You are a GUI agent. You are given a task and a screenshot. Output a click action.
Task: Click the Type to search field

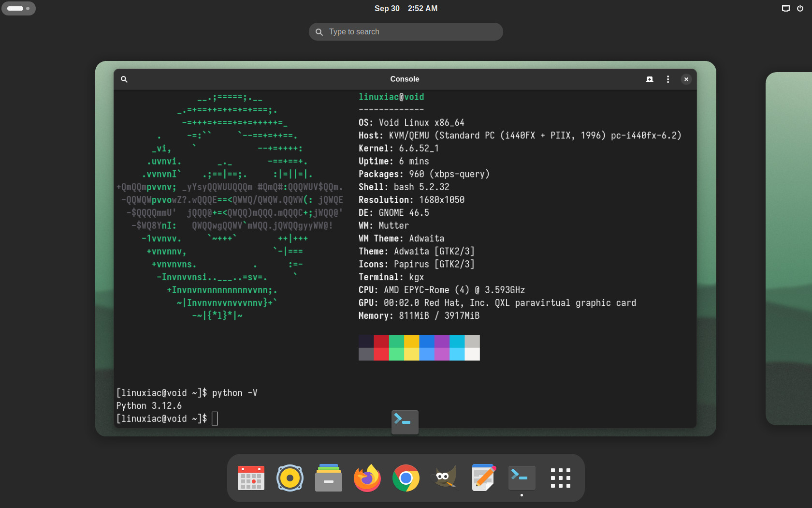(x=406, y=32)
